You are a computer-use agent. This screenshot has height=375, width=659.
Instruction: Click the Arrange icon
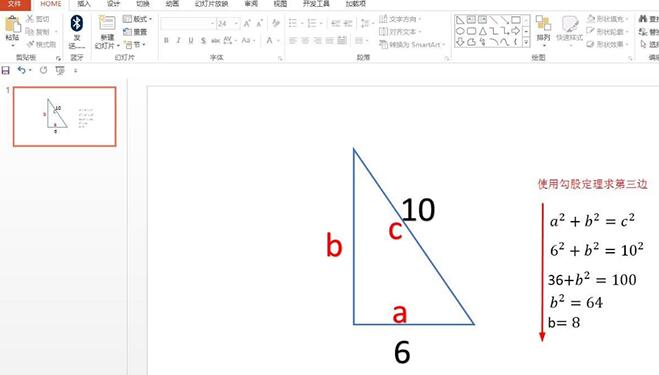tap(543, 24)
